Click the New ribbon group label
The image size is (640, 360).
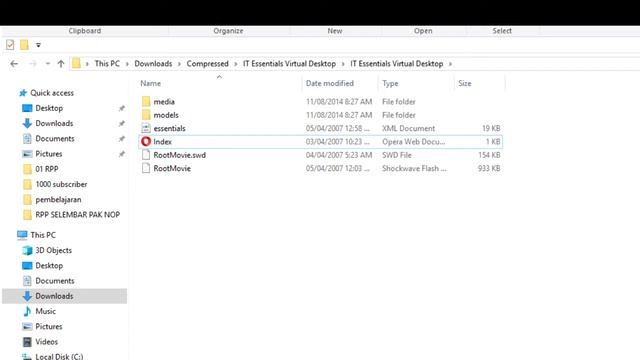(335, 31)
